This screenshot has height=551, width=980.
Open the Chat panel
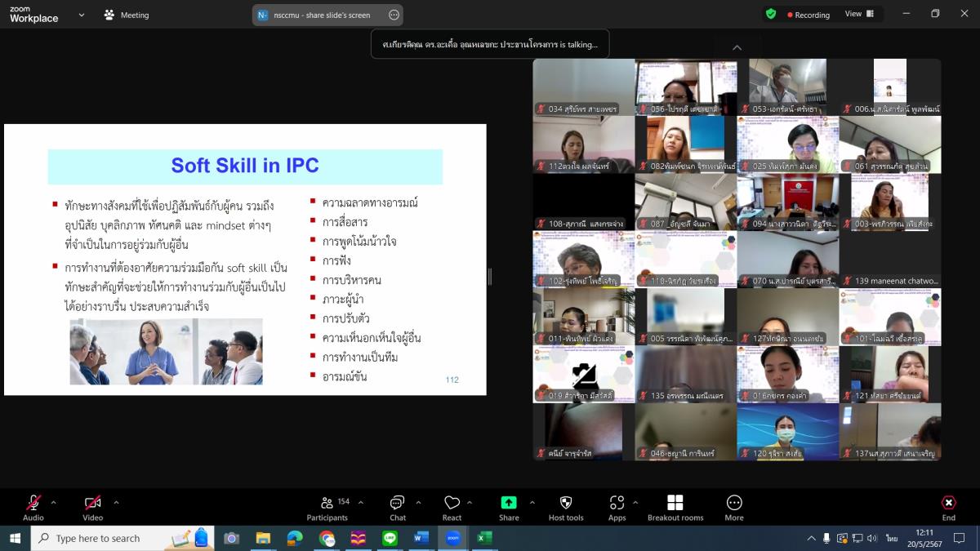coord(398,508)
